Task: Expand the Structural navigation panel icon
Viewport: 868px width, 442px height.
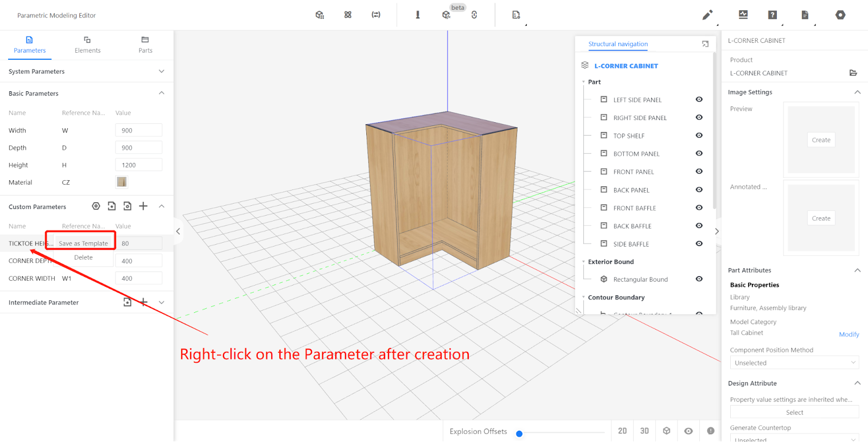Action: point(705,44)
